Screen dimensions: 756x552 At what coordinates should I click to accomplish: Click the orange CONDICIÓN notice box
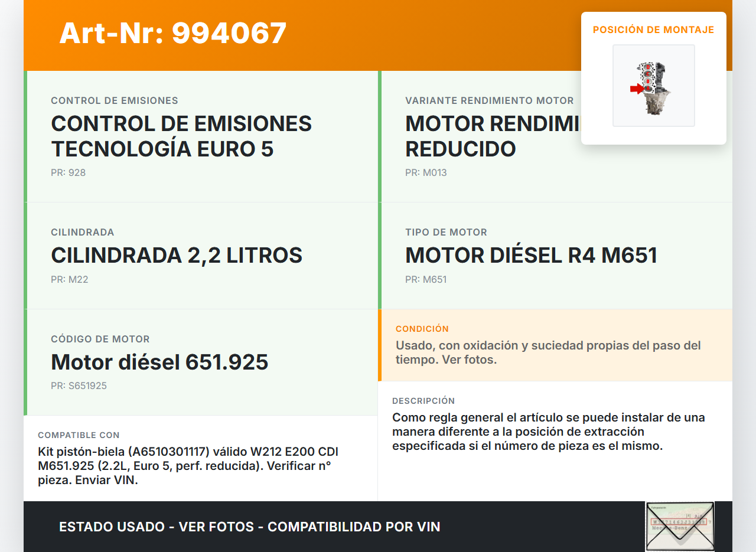point(555,345)
